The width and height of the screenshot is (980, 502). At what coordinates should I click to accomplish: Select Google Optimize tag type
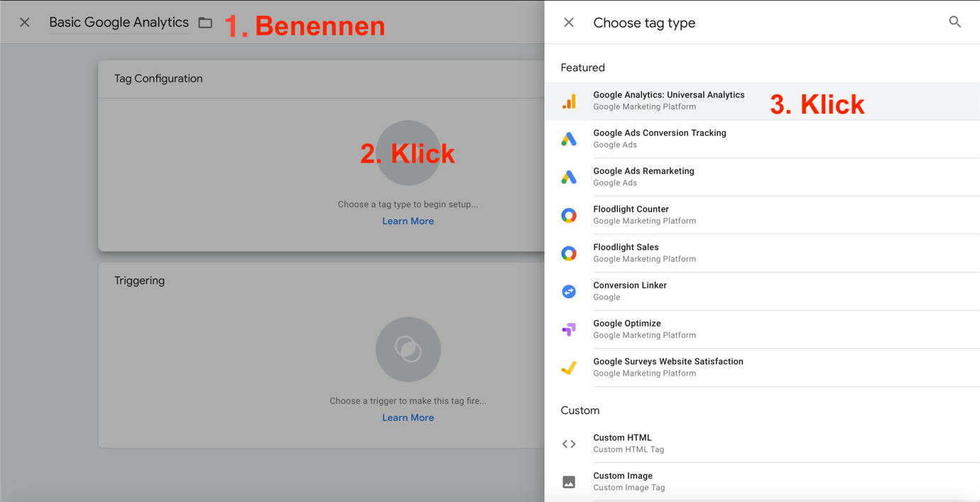[762, 329]
